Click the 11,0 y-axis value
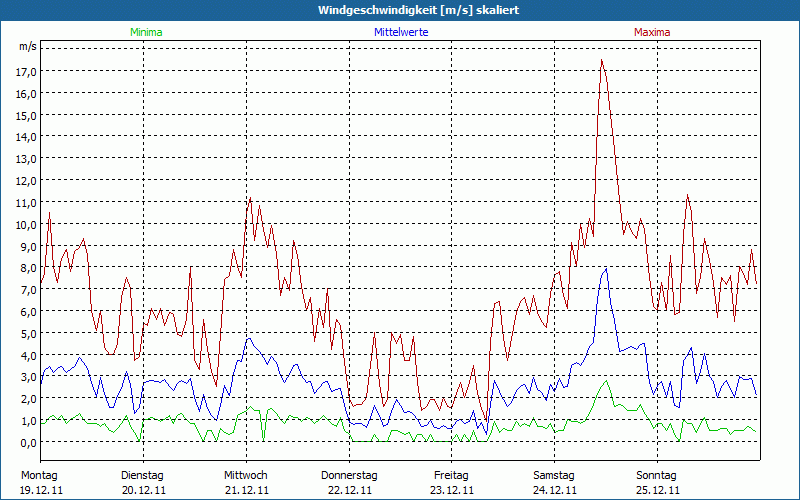Image resolution: width=800 pixels, height=500 pixels. point(26,203)
